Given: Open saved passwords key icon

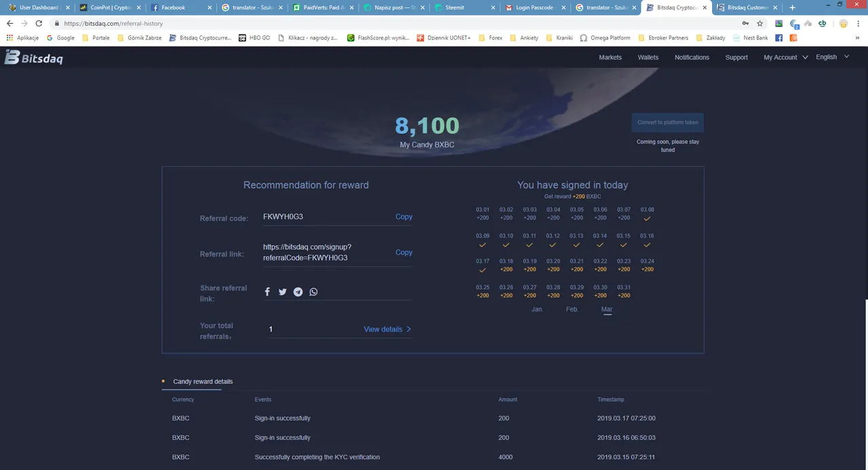Looking at the screenshot, I should tap(745, 23).
